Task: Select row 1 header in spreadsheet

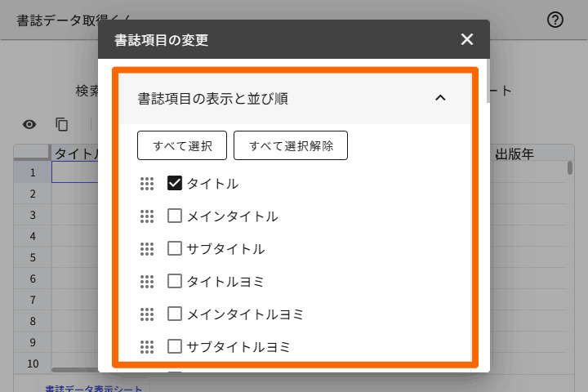Action: coord(33,172)
